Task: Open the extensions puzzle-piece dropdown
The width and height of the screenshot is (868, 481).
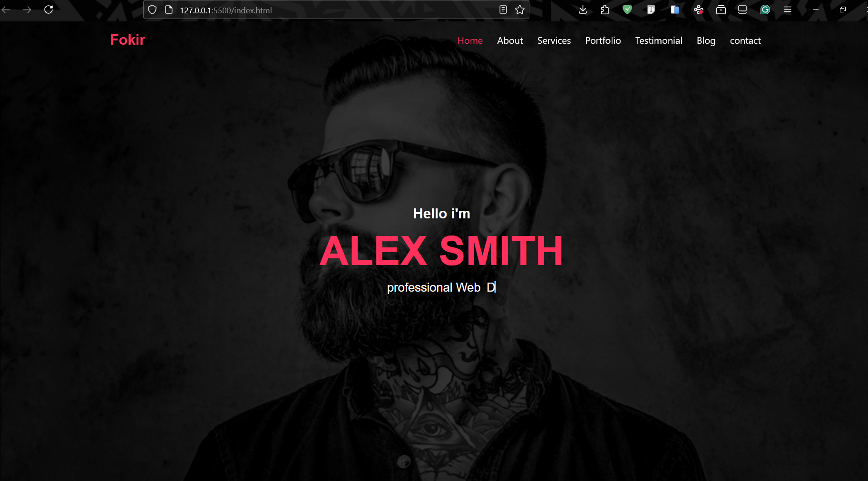Action: (605, 10)
